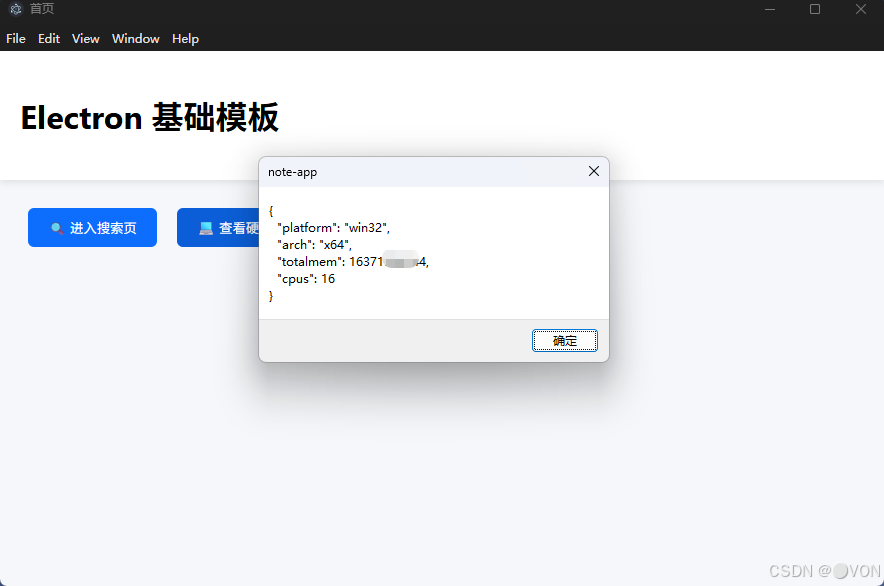Click the 确定 confirm button
884x586 pixels.
tap(564, 340)
